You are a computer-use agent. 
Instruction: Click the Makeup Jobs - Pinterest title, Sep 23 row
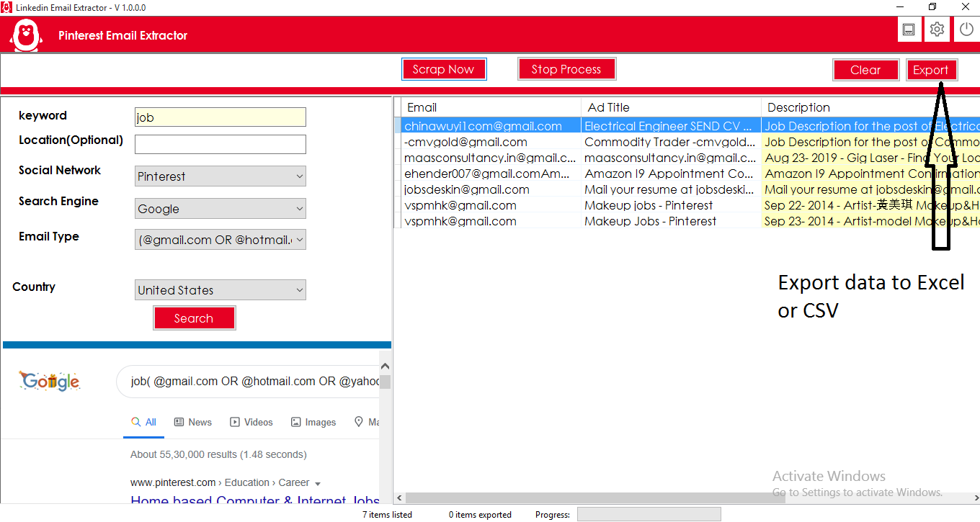pos(671,221)
